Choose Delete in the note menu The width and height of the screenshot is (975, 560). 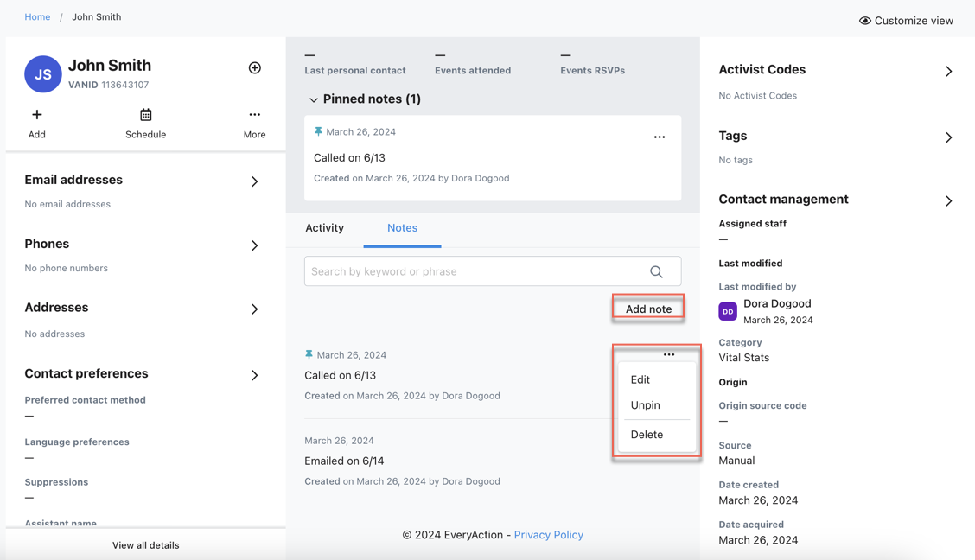[647, 435]
